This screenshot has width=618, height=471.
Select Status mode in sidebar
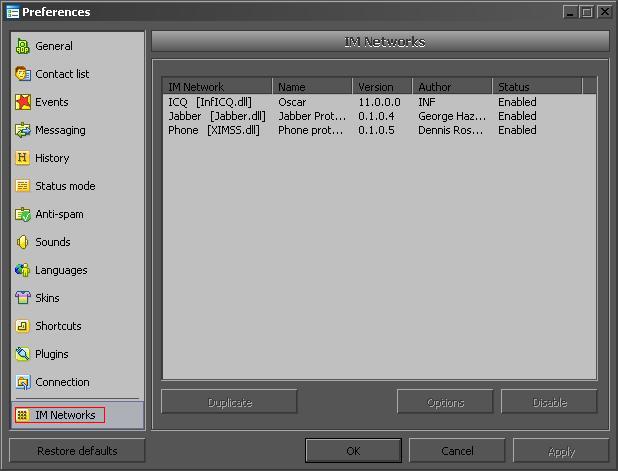point(78,186)
